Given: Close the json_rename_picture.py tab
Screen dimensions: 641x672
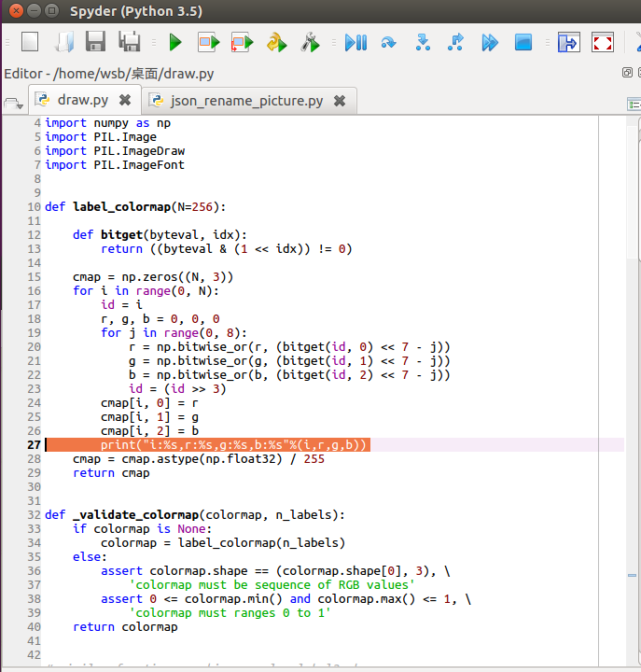Looking at the screenshot, I should pos(340,101).
